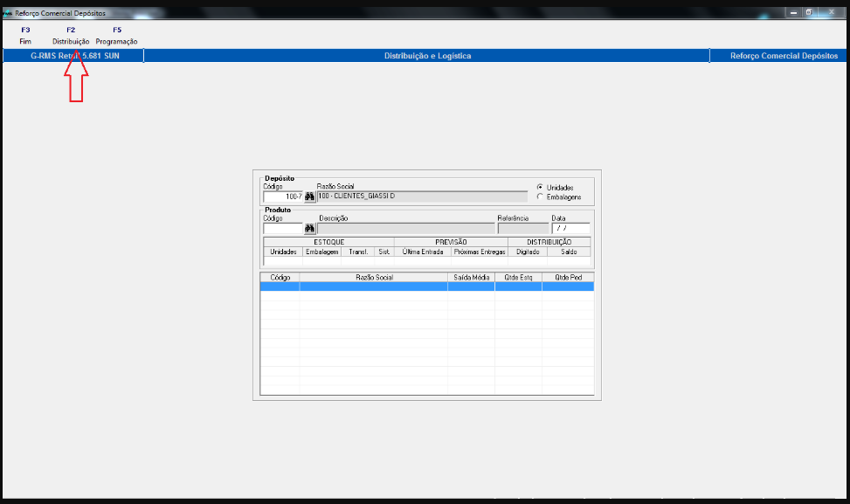The width and height of the screenshot is (850, 504).
Task: Select the Embalagens radio button
Action: pos(540,197)
